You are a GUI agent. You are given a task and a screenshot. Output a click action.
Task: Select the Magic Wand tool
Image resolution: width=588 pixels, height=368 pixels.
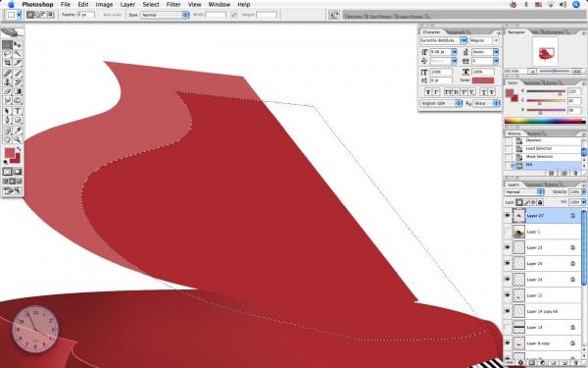(x=18, y=54)
